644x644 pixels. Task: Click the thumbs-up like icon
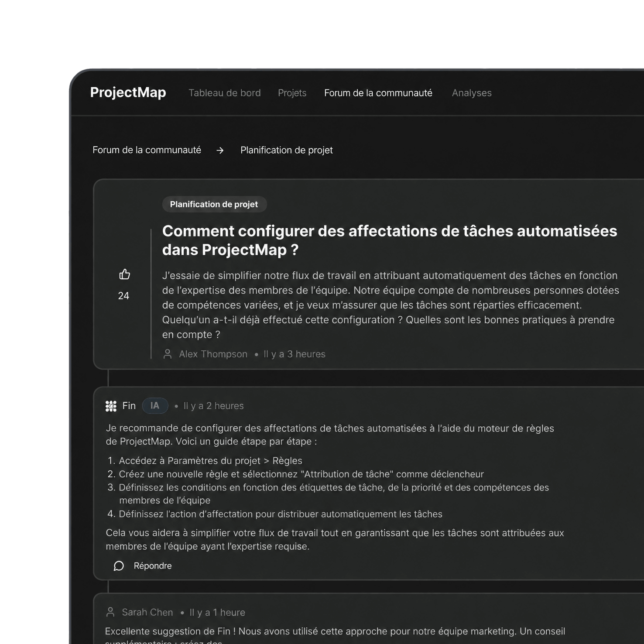point(124,274)
